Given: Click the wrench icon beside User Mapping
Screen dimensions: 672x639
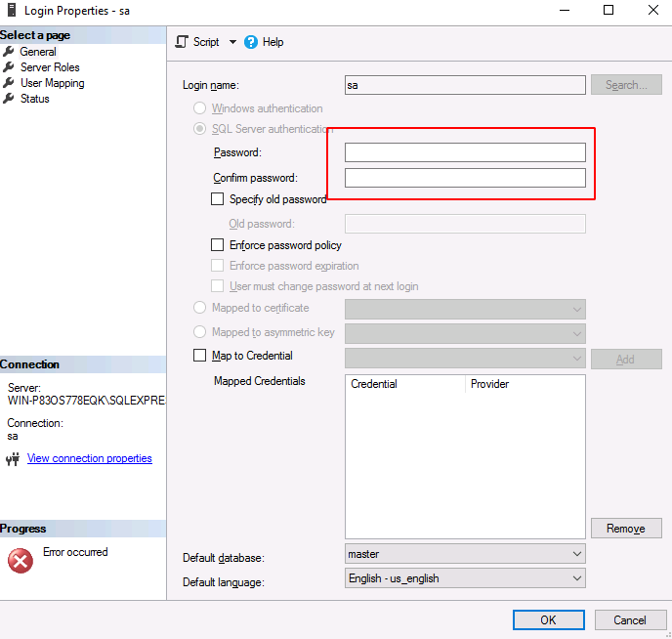Looking at the screenshot, I should [x=8, y=83].
